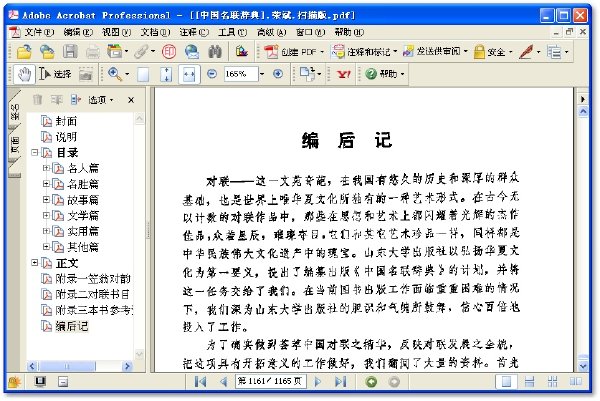This screenshot has height=401, width=600.
Task: Click the Open file folder icon
Action: (24, 51)
